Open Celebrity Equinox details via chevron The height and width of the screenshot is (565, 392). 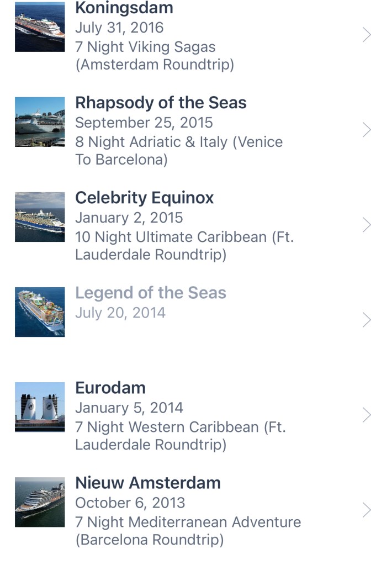367,225
